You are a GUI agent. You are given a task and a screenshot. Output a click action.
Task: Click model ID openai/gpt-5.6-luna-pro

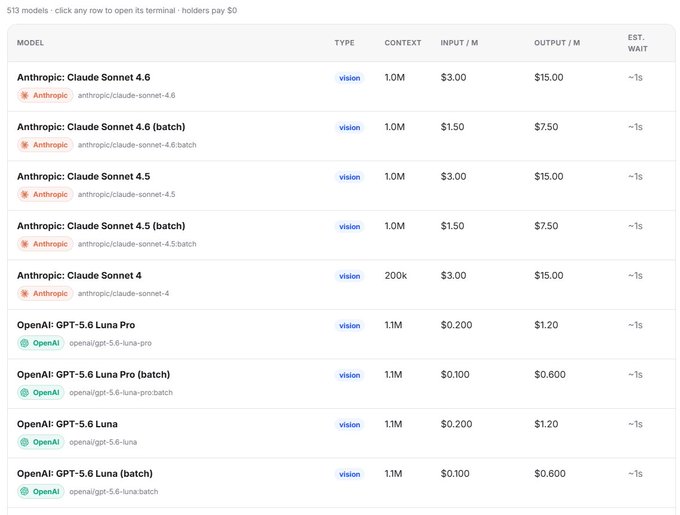pyautogui.click(x=111, y=343)
